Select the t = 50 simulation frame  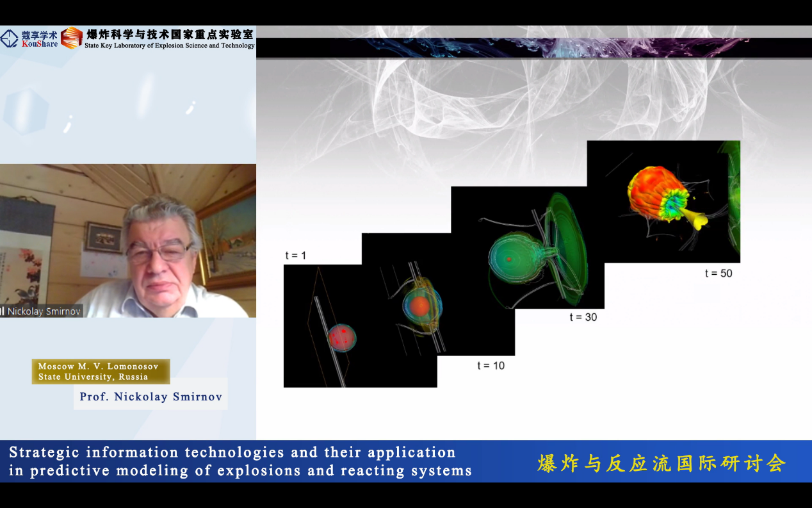tap(663, 201)
